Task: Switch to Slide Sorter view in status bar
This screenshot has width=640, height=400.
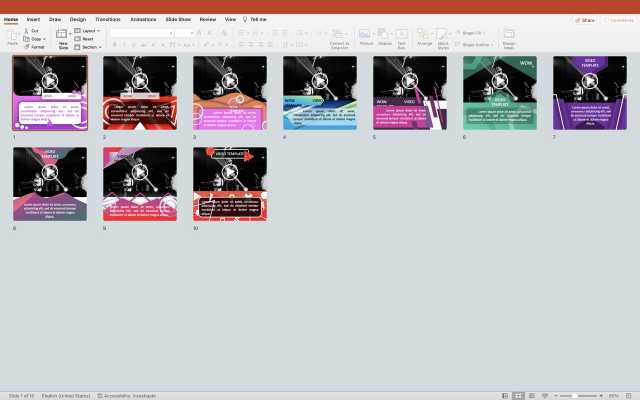Action: [x=517, y=395]
